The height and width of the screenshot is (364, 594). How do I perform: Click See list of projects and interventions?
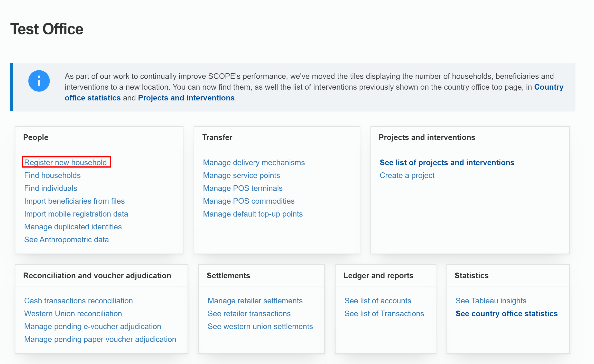pos(447,162)
